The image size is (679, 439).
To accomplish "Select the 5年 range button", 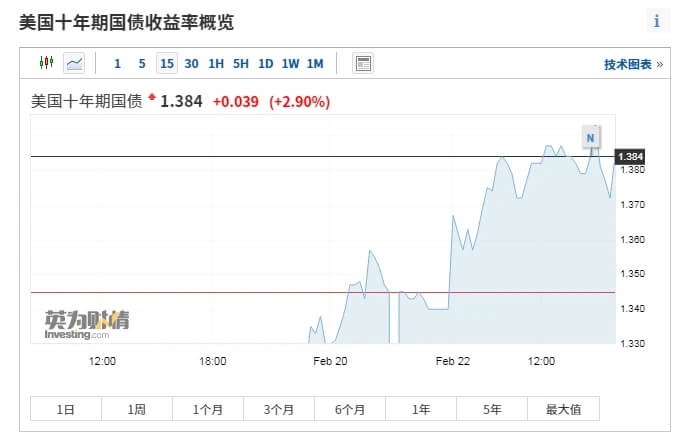I will tap(492, 408).
